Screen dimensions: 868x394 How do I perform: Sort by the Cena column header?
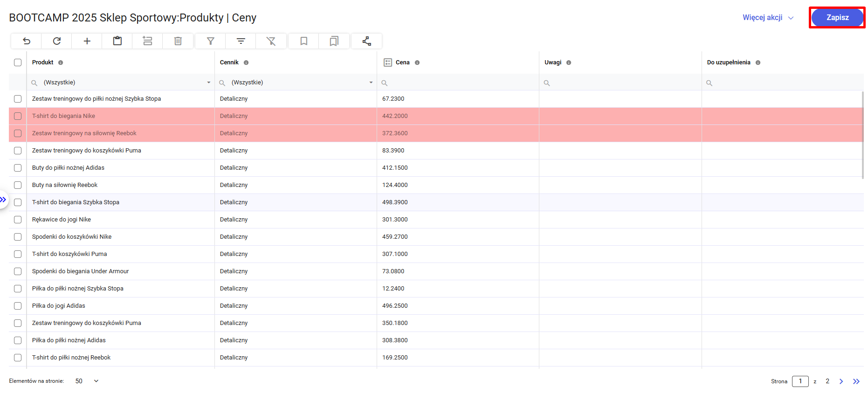[x=402, y=62]
